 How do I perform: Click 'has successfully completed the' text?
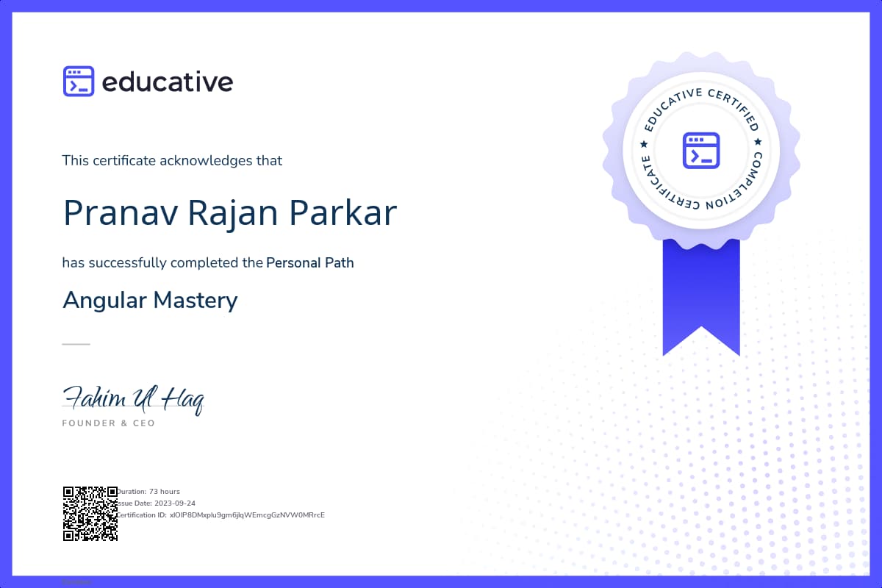[x=162, y=262]
